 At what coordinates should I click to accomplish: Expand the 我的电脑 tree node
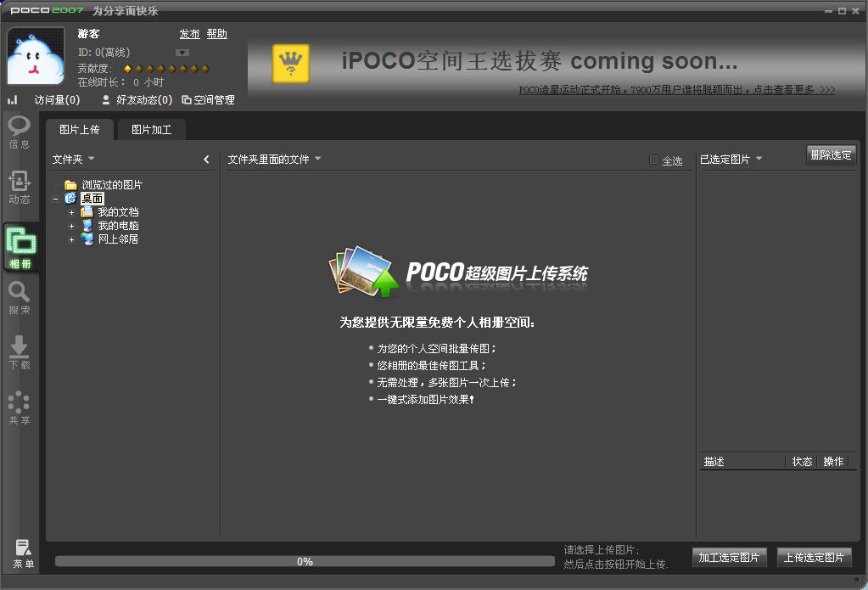(x=71, y=226)
